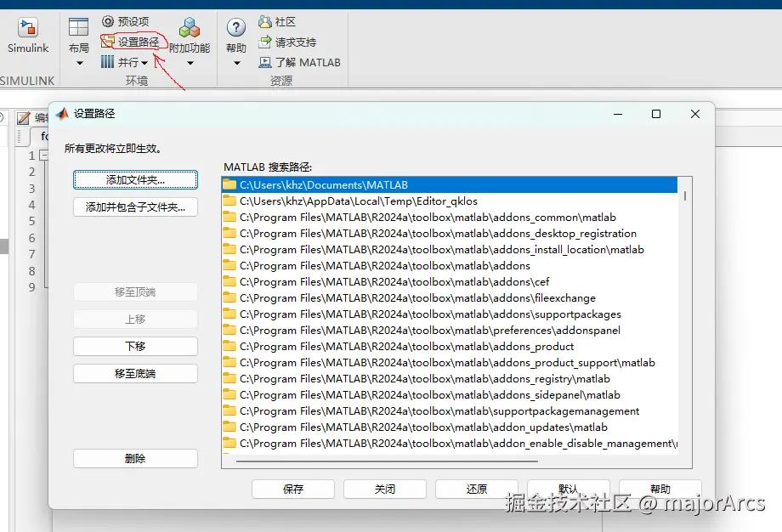Click the Set Path (设置路径) toolstrip button
Screen dimensions: 782x532
click(131, 42)
